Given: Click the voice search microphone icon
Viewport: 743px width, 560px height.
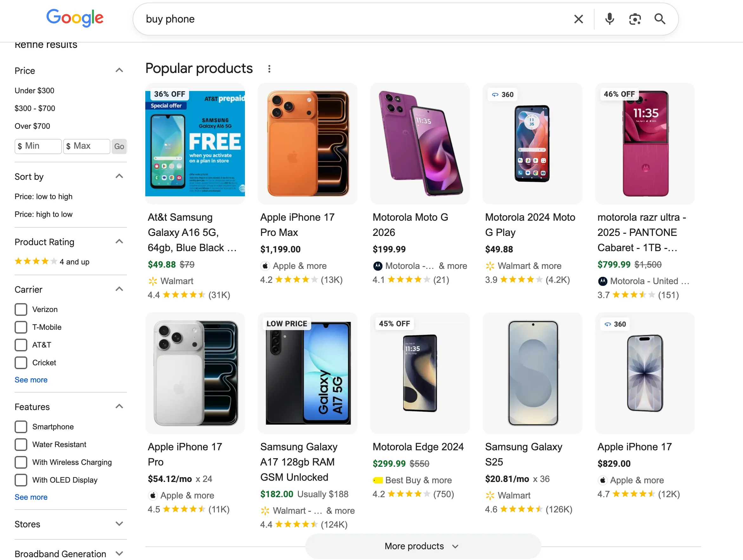Looking at the screenshot, I should point(609,19).
